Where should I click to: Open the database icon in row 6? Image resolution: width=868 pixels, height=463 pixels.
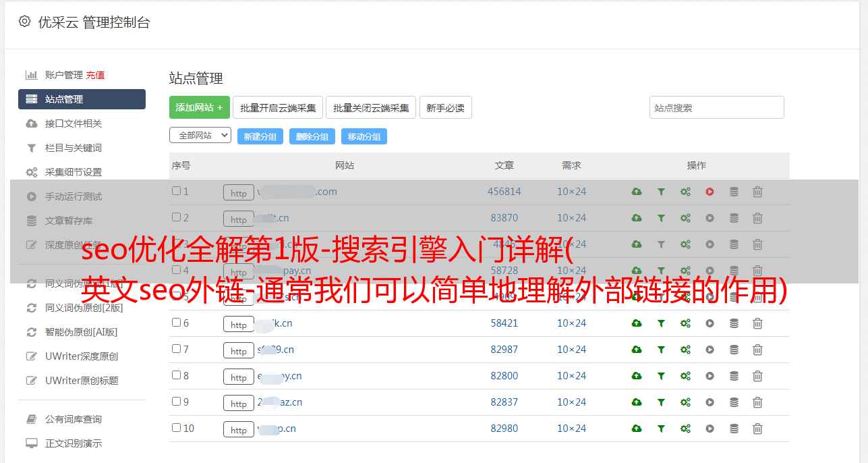734,323
